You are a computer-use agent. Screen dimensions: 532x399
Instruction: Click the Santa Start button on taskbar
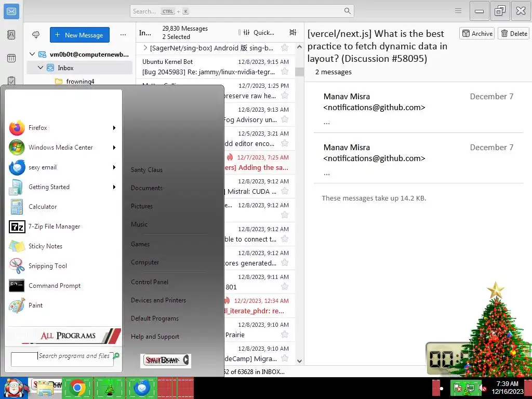[x=14, y=388]
